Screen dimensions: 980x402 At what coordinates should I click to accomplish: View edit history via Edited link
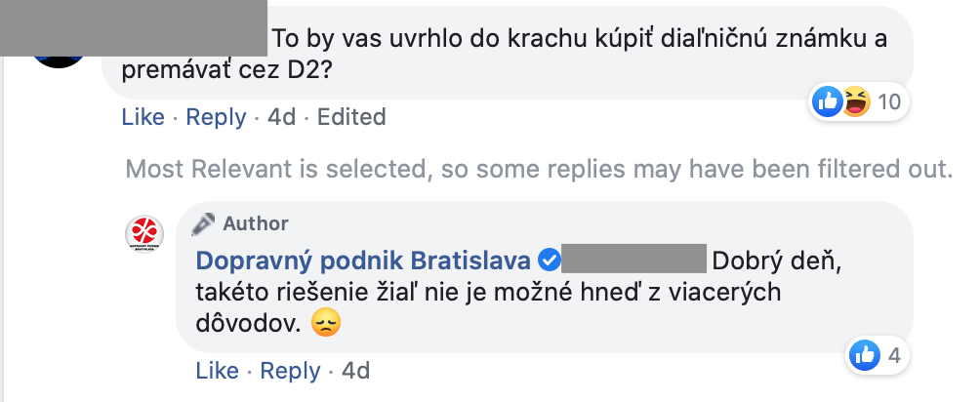(351, 117)
